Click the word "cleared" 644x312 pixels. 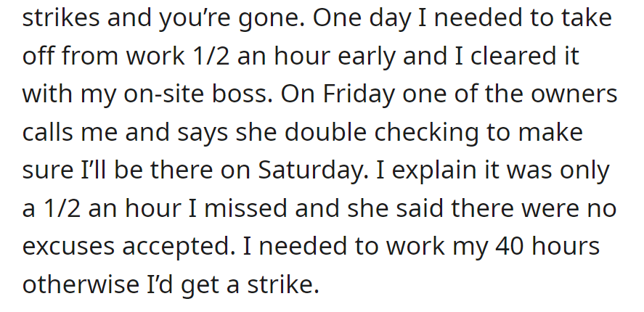[510, 56]
